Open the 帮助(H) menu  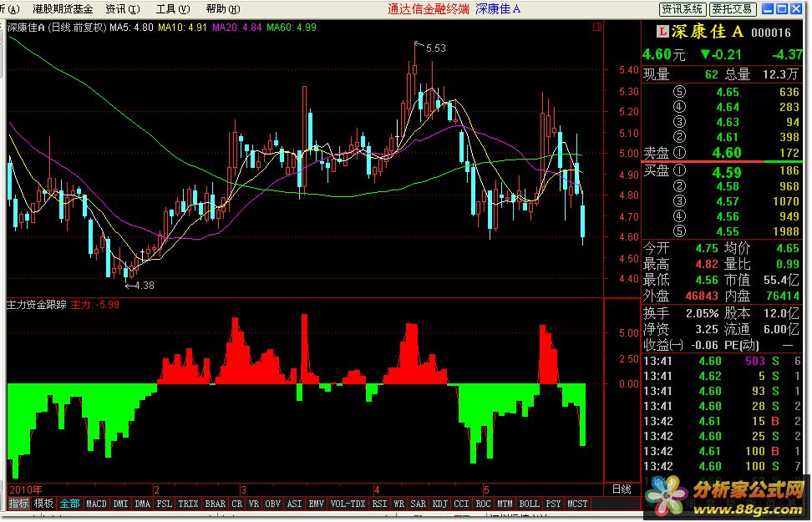223,9
